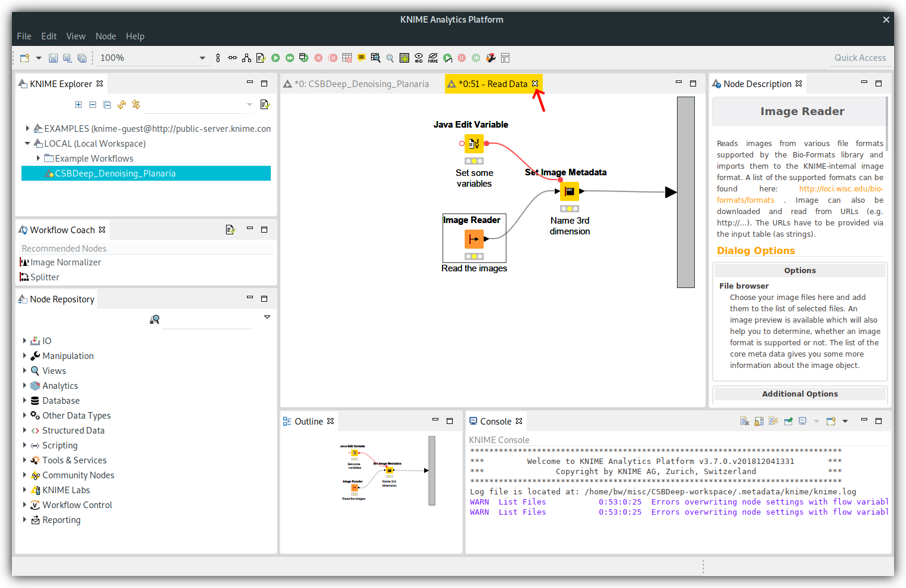The width and height of the screenshot is (906, 588).
Task: Click the Set Image Metadata node
Action: pos(570,191)
